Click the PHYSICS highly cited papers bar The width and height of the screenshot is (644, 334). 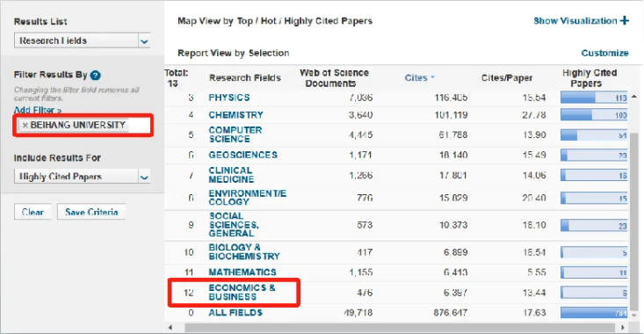[x=594, y=98]
